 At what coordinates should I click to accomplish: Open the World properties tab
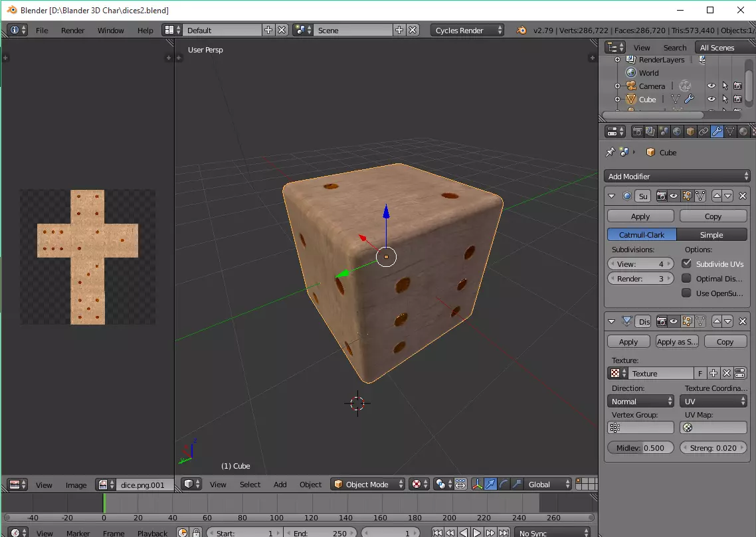[677, 131]
